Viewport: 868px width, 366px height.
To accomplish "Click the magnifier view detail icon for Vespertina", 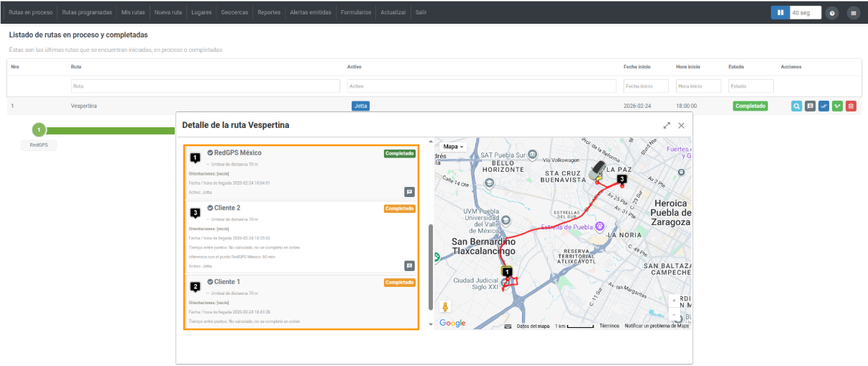I will tap(797, 106).
